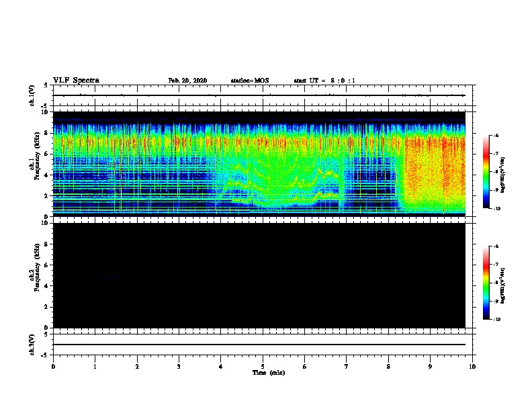The width and height of the screenshot is (532, 411).
Task: Select the "start UT = 8 : 0 : 1" text
Action: 324,81
